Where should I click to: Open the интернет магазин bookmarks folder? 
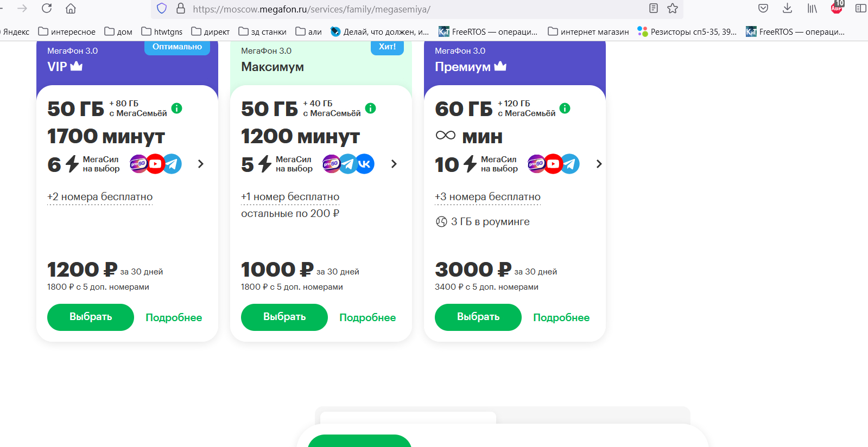click(x=588, y=31)
